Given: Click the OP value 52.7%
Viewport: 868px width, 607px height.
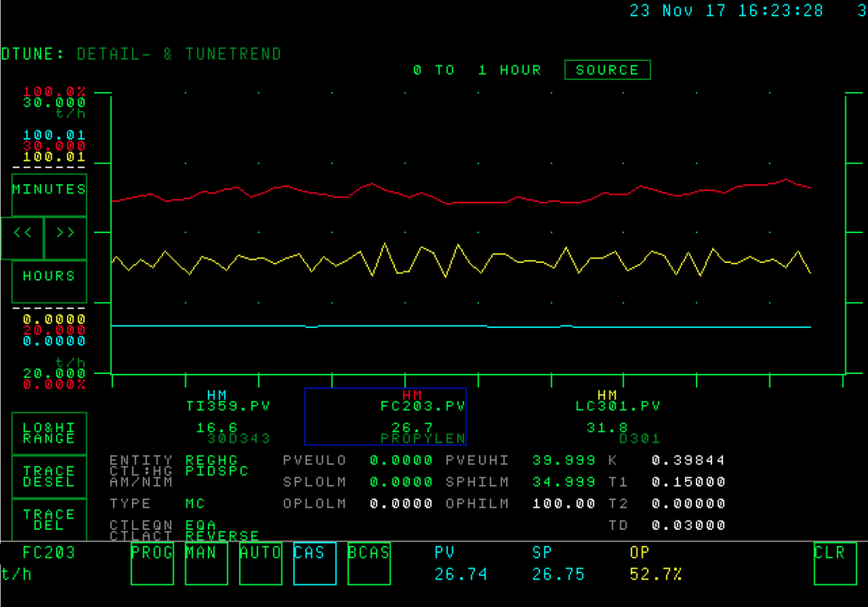Looking at the screenshot, I should tap(656, 574).
